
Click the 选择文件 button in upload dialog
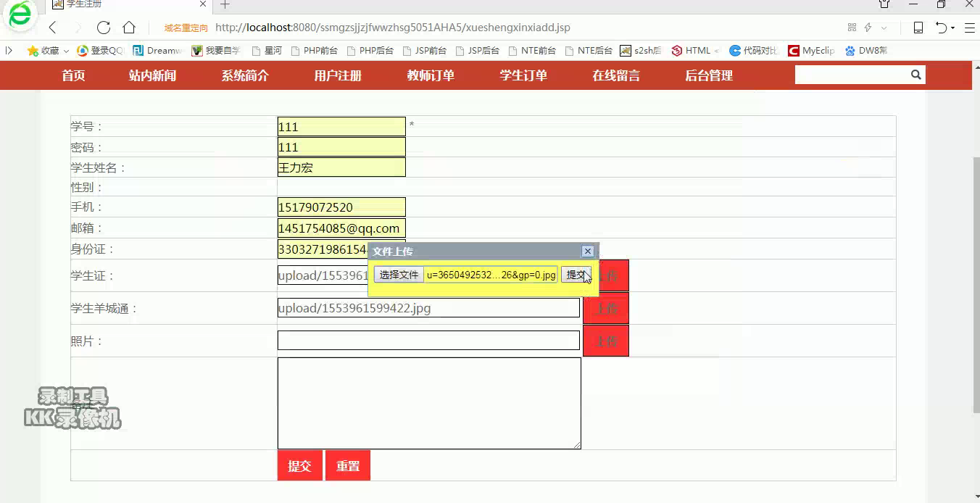coord(399,275)
